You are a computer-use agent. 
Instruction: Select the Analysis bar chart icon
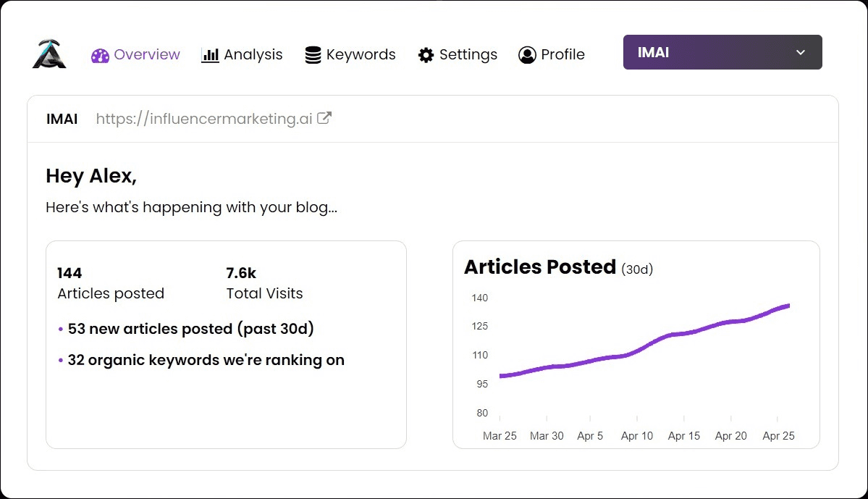208,54
